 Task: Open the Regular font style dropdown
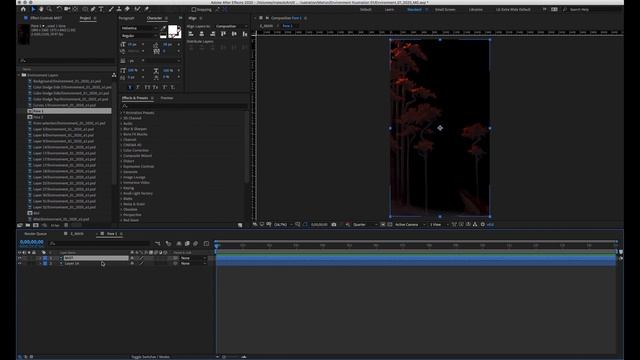[139, 36]
